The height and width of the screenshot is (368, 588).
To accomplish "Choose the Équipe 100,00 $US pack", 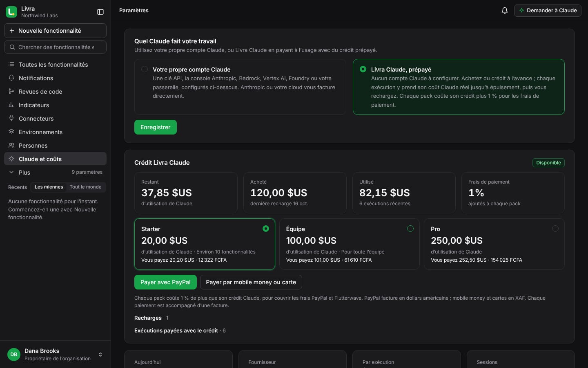I will pyautogui.click(x=349, y=244).
